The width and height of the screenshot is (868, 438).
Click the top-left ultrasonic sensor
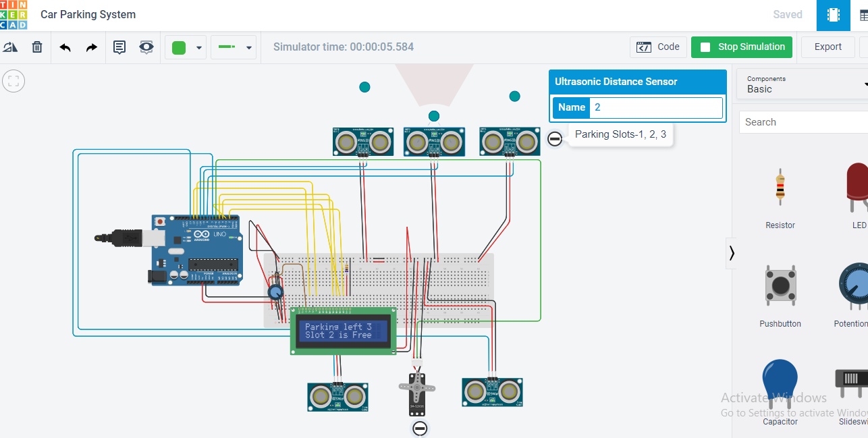coord(363,142)
